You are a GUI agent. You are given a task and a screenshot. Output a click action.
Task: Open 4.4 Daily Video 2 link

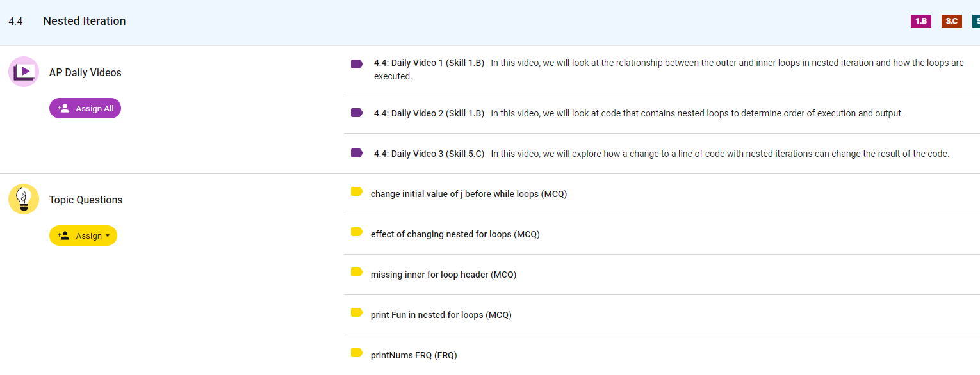coord(429,113)
